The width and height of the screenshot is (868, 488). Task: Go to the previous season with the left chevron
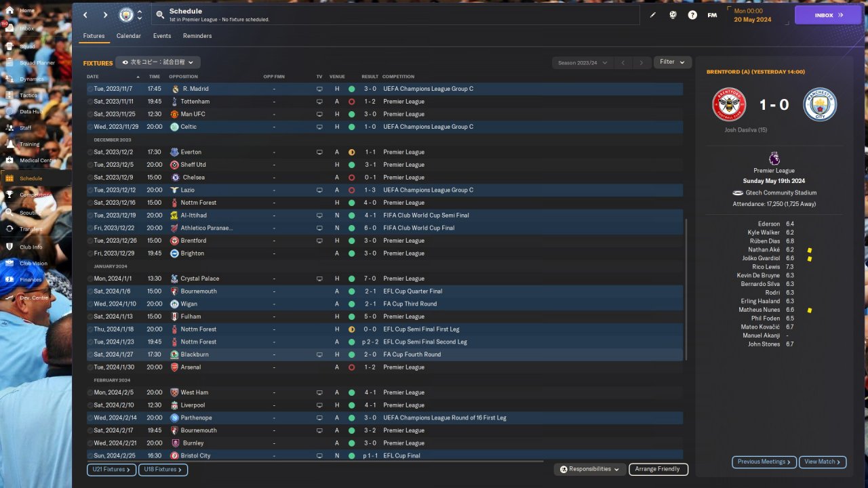point(623,62)
